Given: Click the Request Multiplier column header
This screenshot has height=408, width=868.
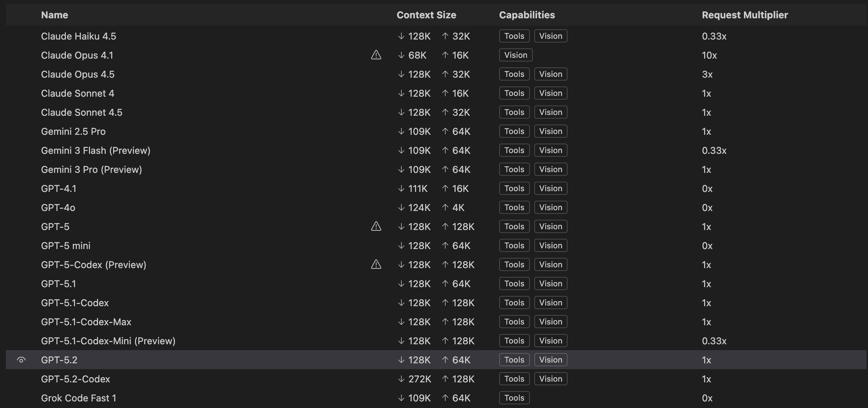Looking at the screenshot, I should click(x=745, y=15).
